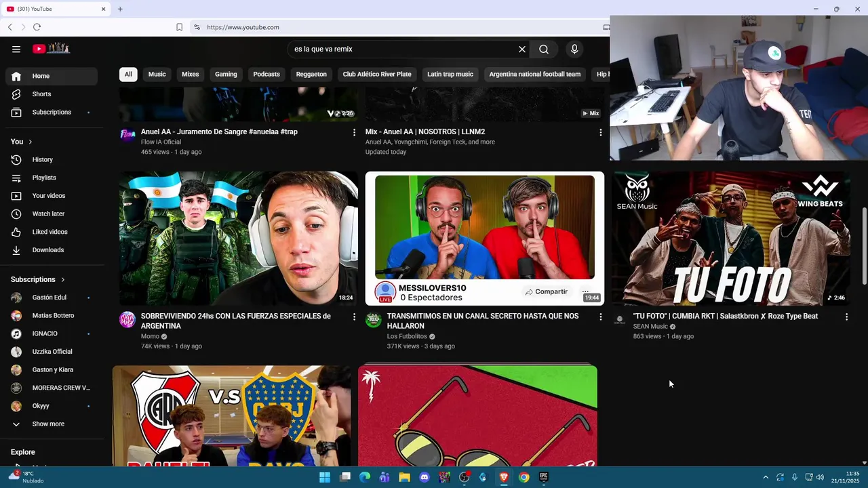
Task: Open title Anuel AA - Juramento De Sangre
Action: coord(219,132)
